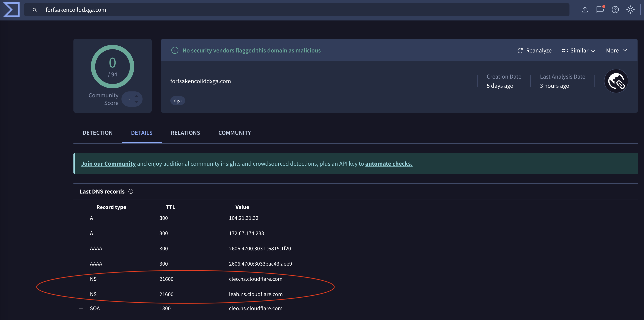
Task: Click the domain globe link icon
Action: (616, 81)
